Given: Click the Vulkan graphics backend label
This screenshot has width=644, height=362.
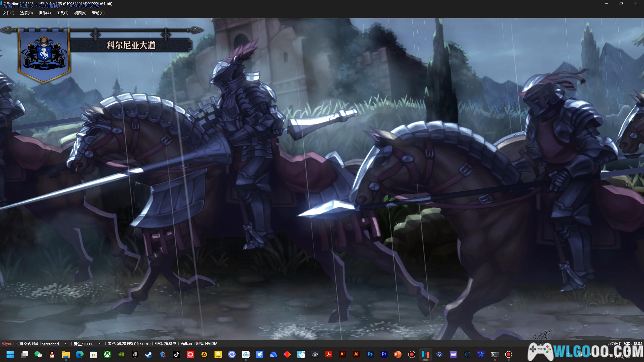Looking at the screenshot, I should 186,344.
